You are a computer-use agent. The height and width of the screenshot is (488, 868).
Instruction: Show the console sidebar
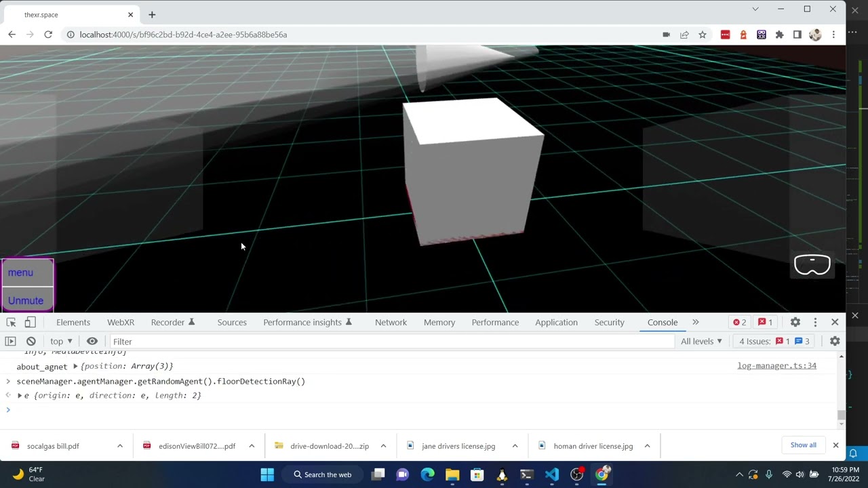(x=10, y=341)
